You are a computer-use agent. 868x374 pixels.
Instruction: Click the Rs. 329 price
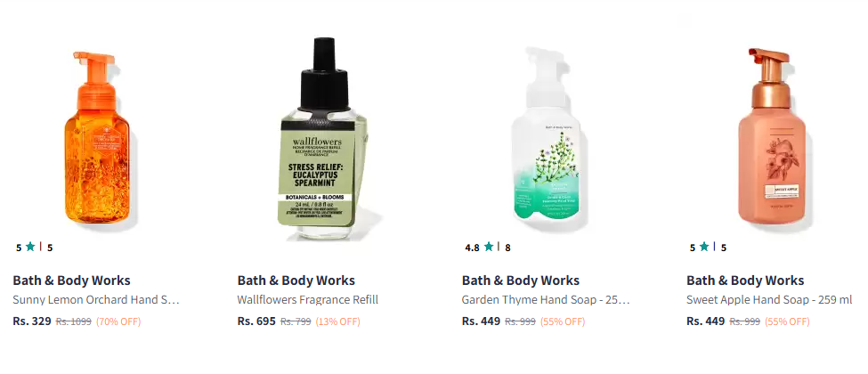click(x=32, y=321)
